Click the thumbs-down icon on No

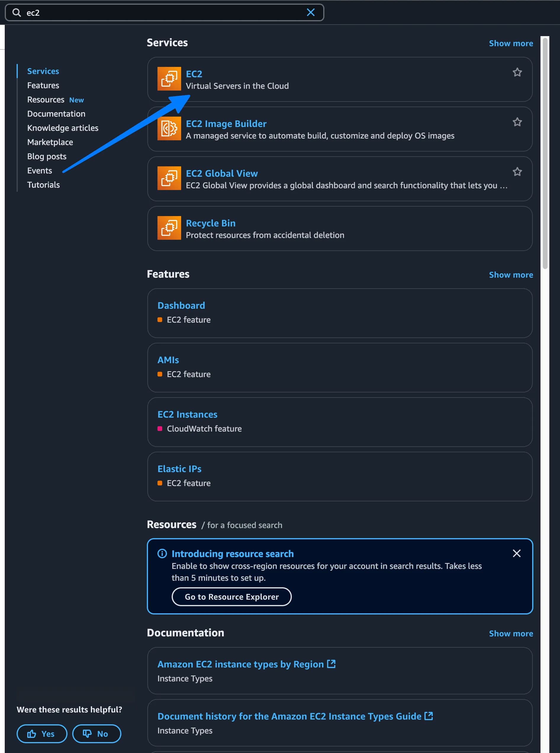[87, 734]
